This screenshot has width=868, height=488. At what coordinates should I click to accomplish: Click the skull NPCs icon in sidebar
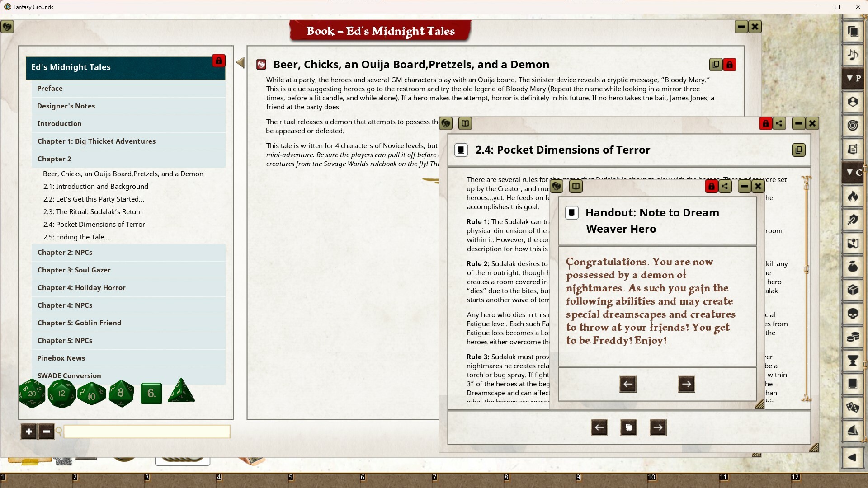coord(852,314)
